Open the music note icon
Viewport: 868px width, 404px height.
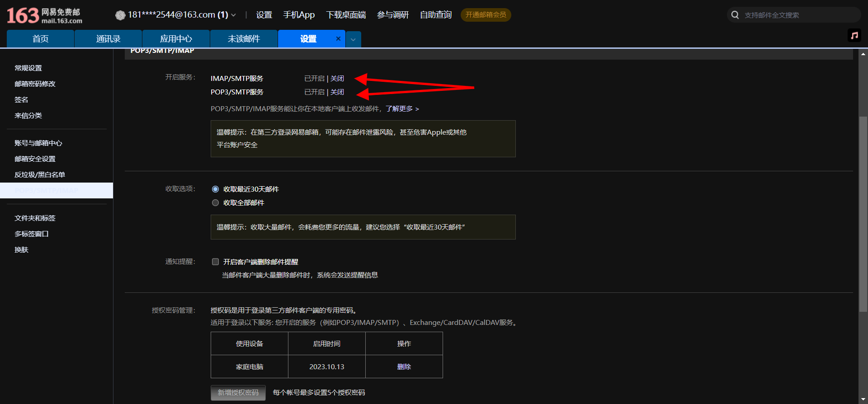tap(854, 35)
